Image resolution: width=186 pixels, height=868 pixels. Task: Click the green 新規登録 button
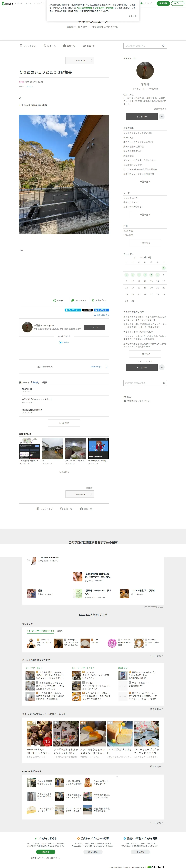pyautogui.click(x=163, y=3)
